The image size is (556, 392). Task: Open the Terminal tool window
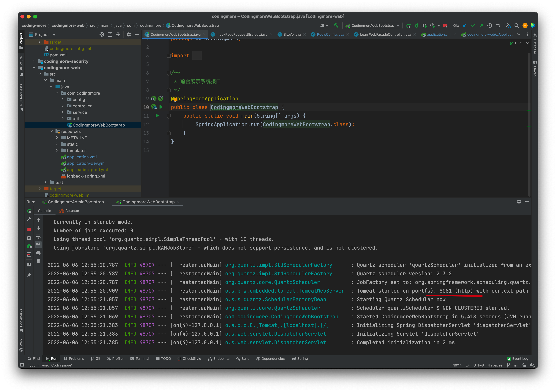(140, 359)
